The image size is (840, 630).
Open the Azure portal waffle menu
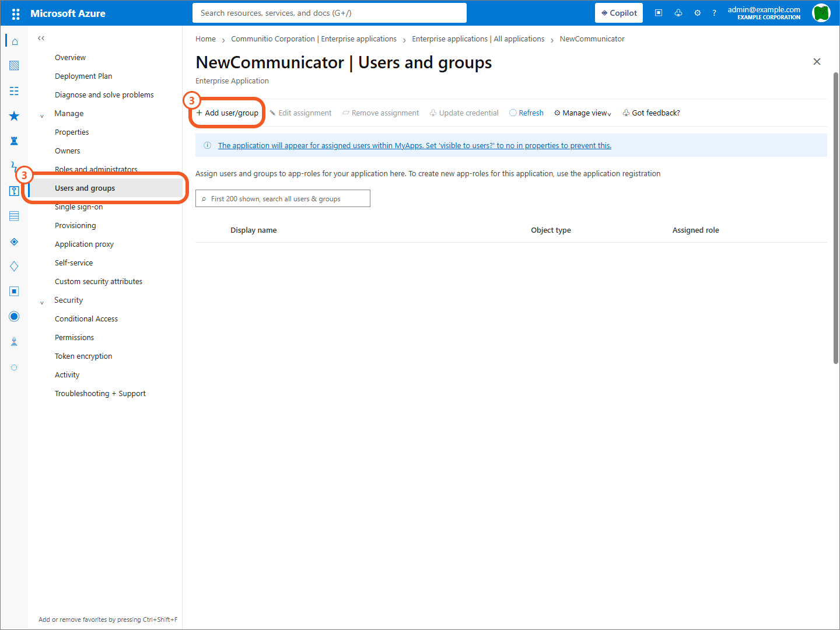coord(16,13)
